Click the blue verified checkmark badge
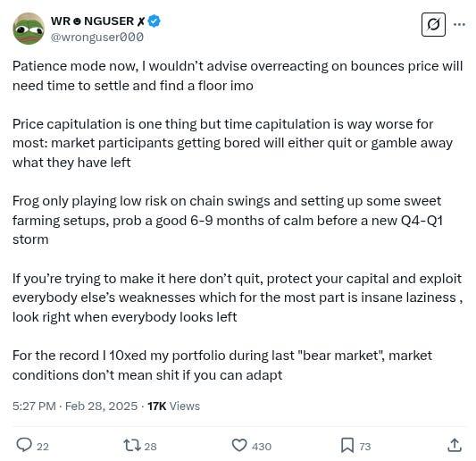The height and width of the screenshot is (461, 476). click(154, 21)
